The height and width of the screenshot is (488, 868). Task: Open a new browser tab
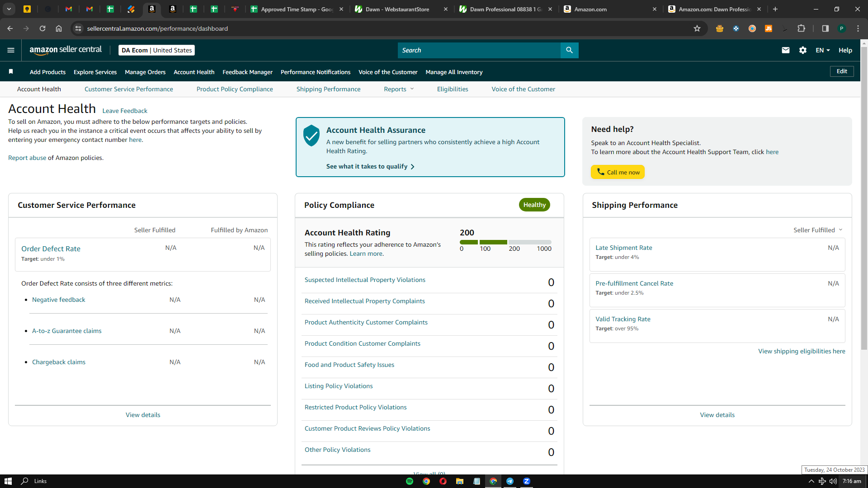pyautogui.click(x=775, y=9)
